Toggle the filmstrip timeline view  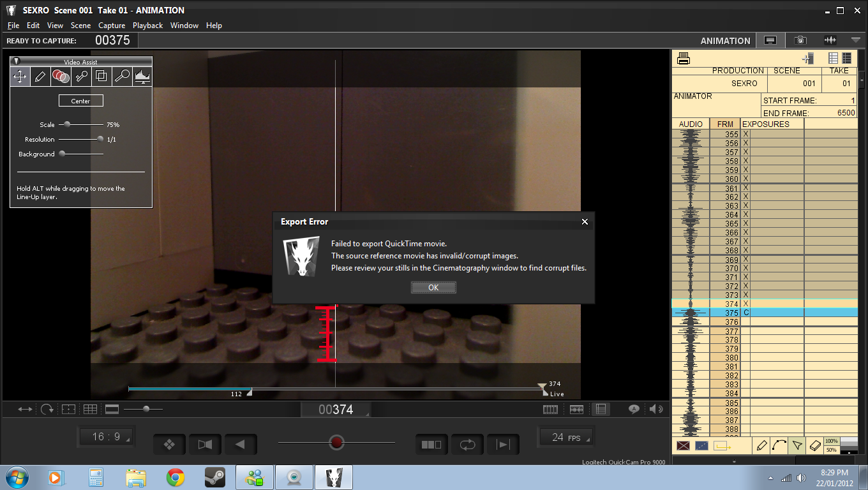(550, 409)
